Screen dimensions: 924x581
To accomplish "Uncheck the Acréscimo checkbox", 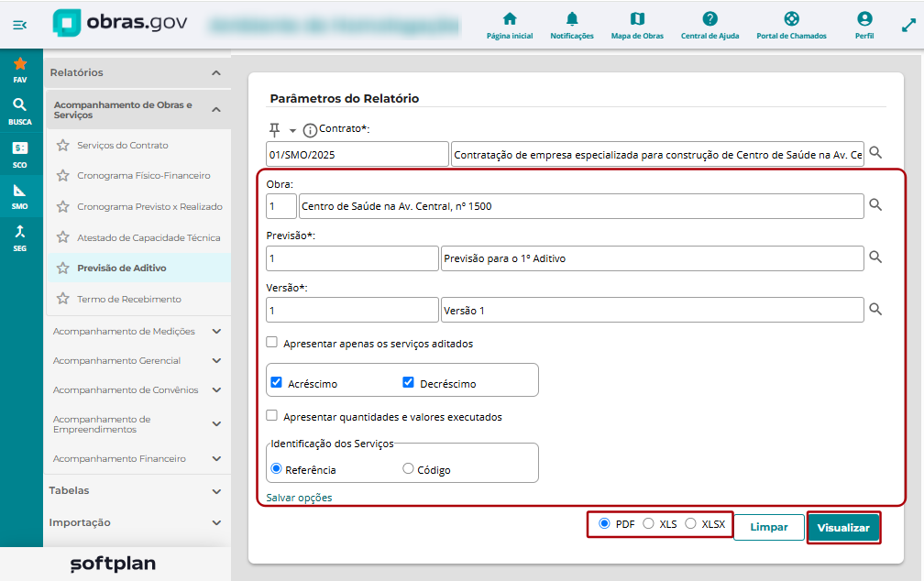I will click(277, 382).
